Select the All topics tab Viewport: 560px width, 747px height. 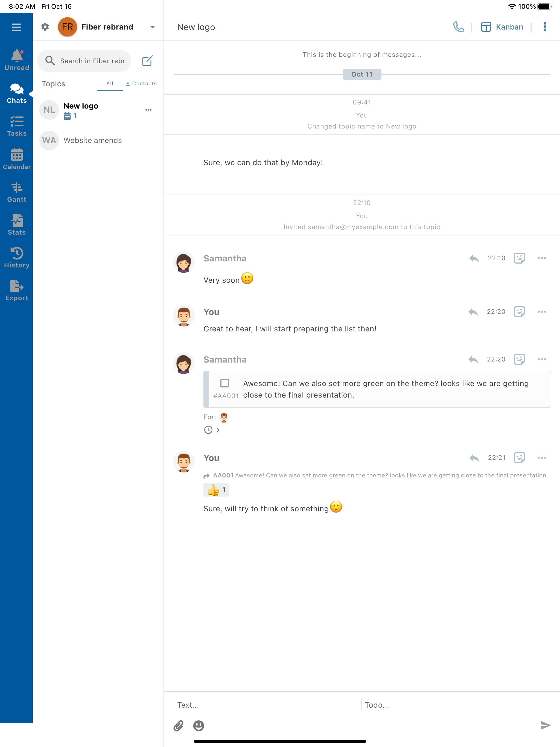(x=110, y=83)
